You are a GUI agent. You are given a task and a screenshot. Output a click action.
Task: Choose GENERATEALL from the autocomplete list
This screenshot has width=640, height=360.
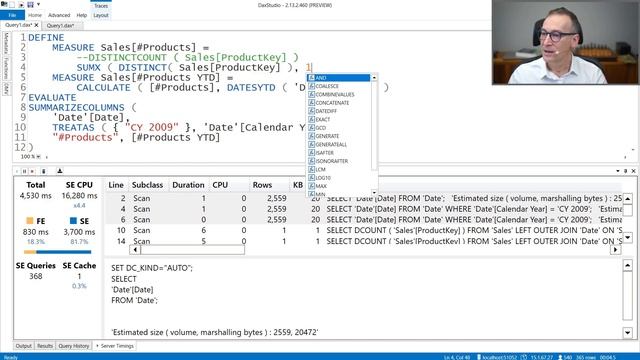tap(339, 144)
